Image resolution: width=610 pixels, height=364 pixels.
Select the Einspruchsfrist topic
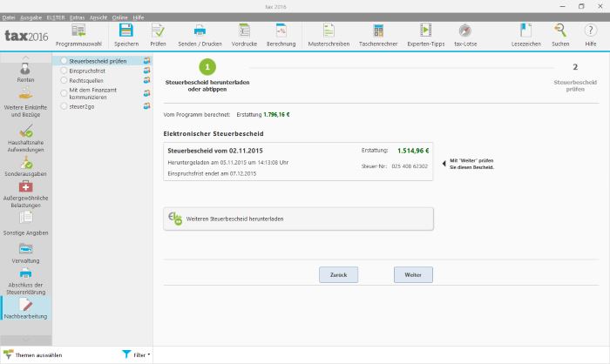(x=87, y=71)
